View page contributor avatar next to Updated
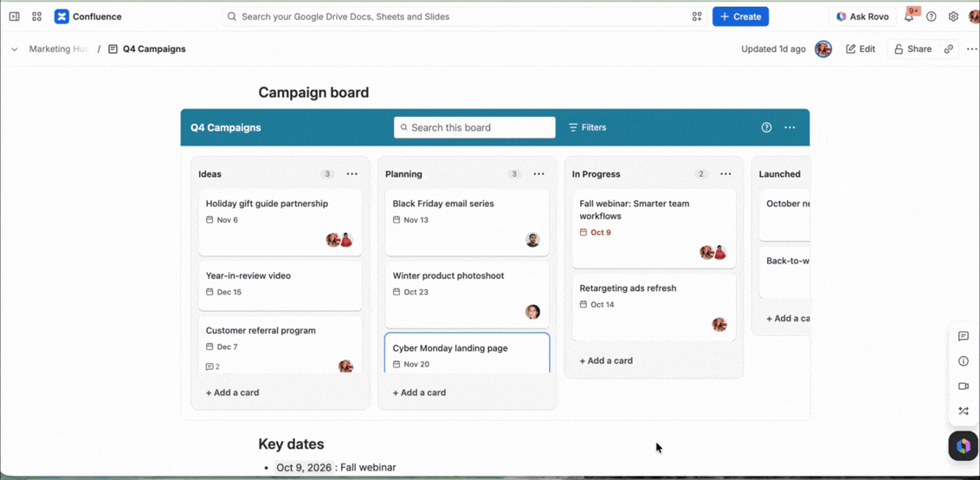 [x=823, y=49]
